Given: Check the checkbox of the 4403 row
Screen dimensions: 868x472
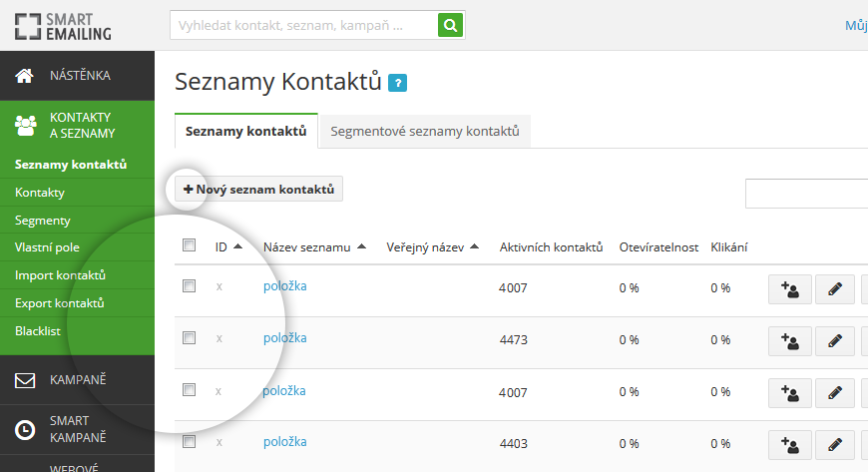Looking at the screenshot, I should pyautogui.click(x=190, y=441).
